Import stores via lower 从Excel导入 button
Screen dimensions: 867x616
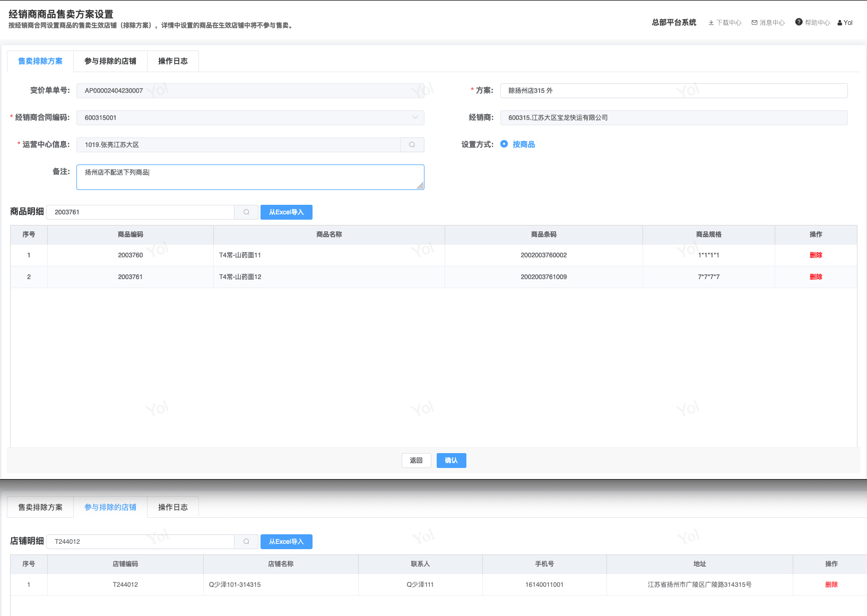286,542
